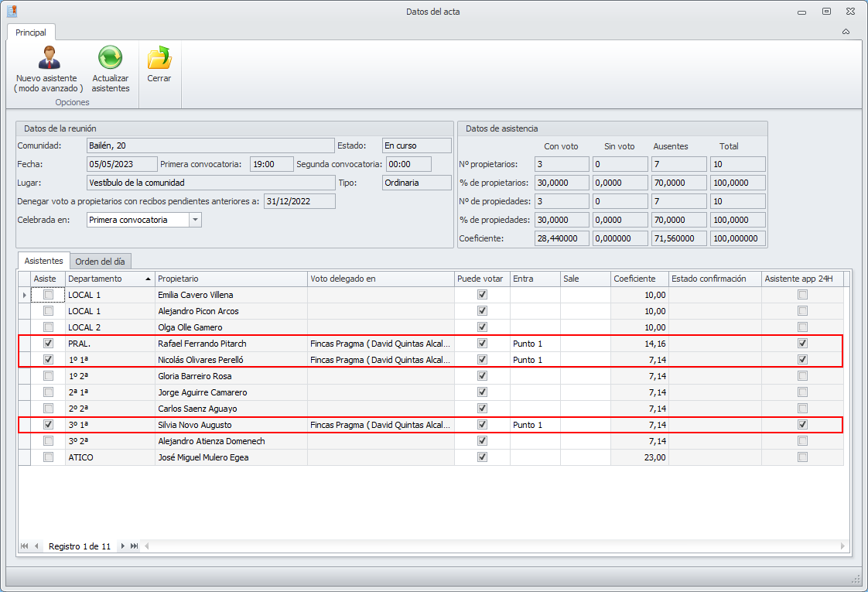Go to the first record in navigator
Screen dimensions: 868x592
point(25,546)
